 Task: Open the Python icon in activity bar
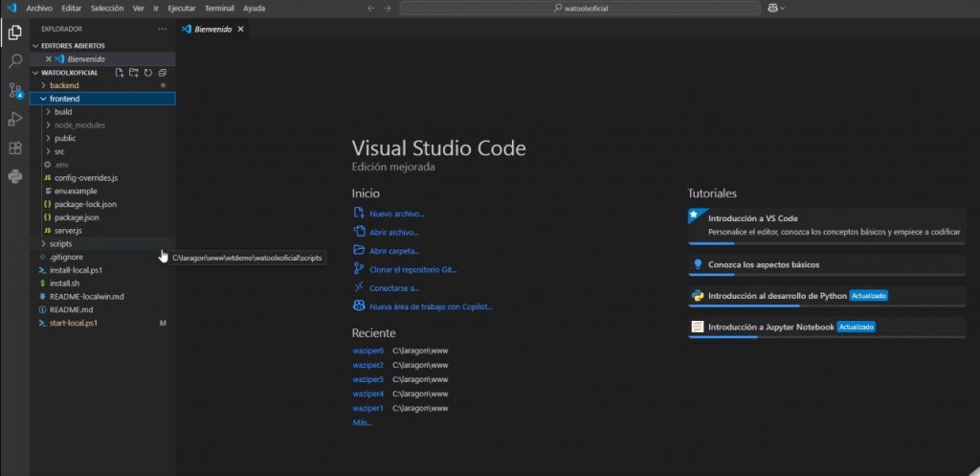click(x=14, y=176)
